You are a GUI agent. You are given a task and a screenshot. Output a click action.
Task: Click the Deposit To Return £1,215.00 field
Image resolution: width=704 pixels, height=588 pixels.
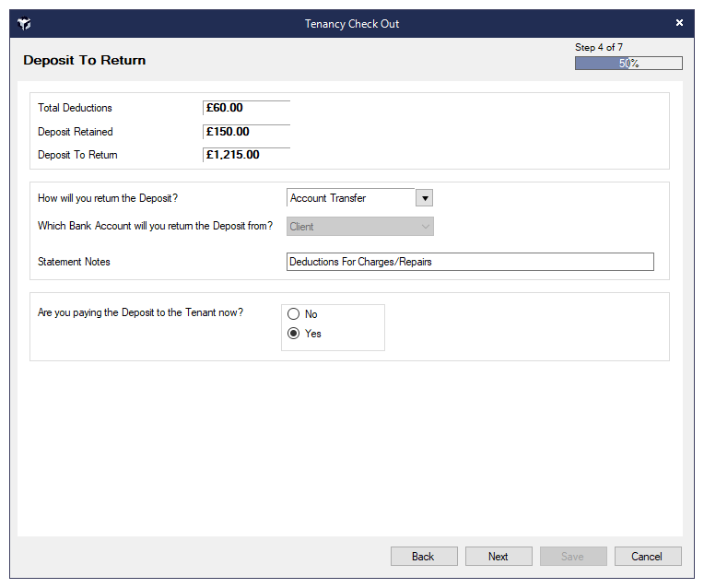pos(246,155)
